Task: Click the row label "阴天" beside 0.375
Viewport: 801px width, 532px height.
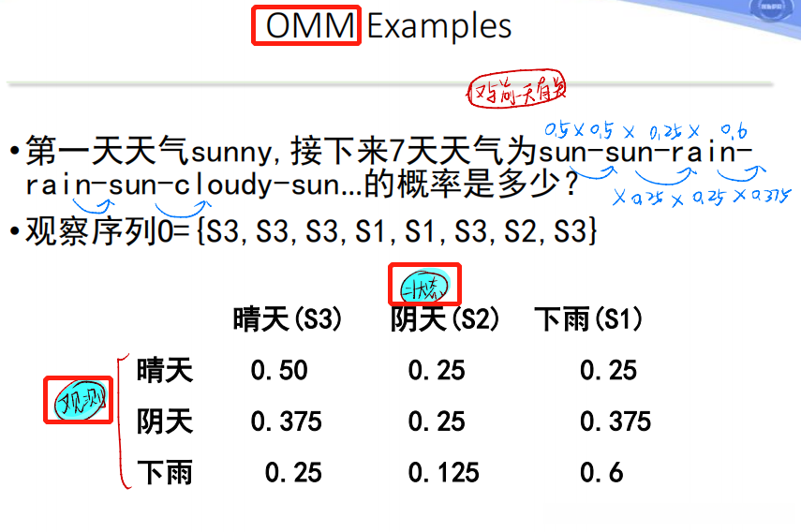Action: point(165,421)
